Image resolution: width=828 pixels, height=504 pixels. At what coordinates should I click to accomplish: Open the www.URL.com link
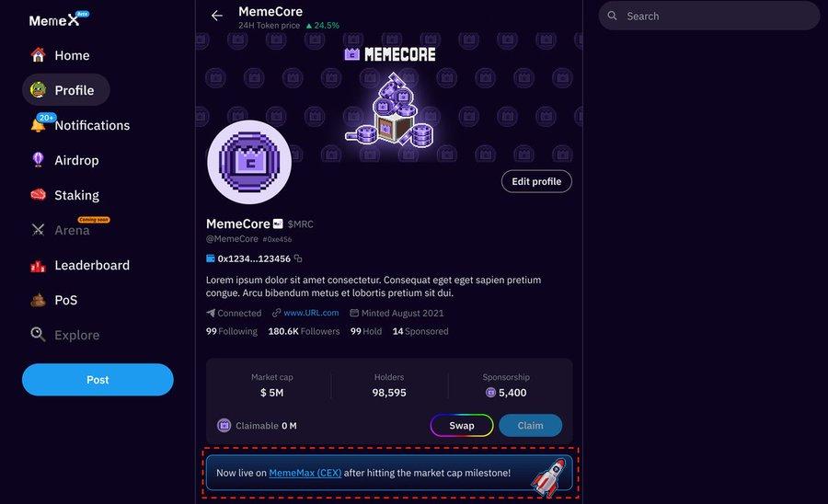(x=311, y=313)
